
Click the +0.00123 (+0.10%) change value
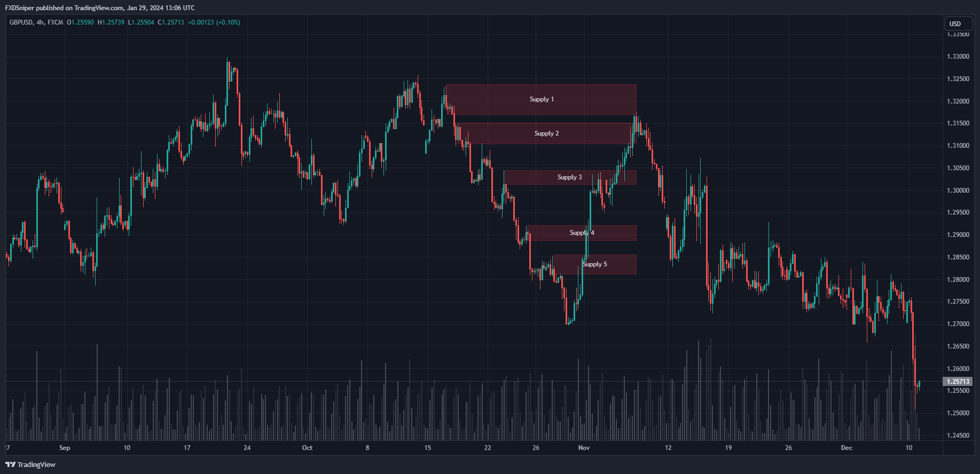pos(214,22)
